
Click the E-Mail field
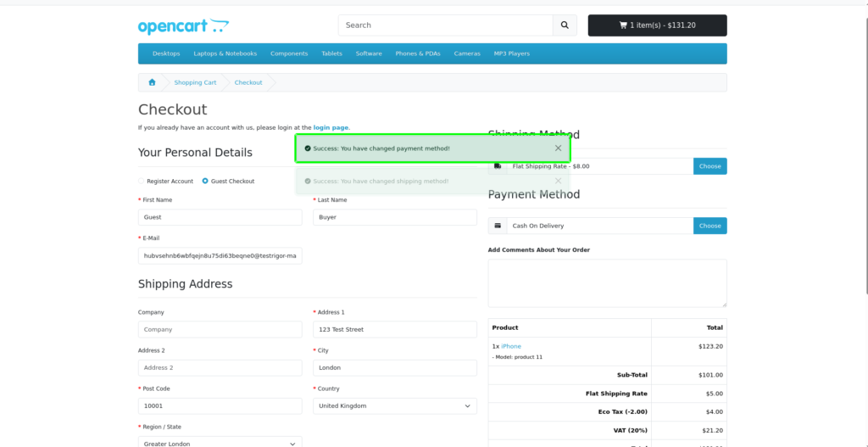click(x=220, y=256)
